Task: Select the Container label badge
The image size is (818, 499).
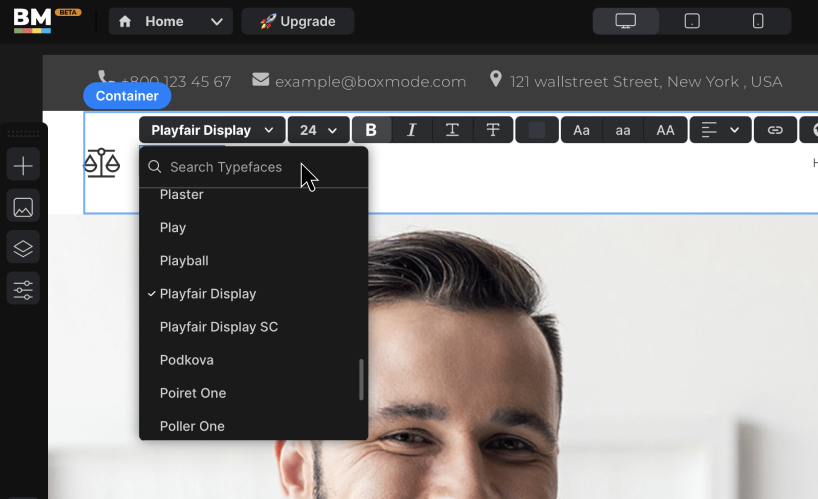Action: point(127,96)
